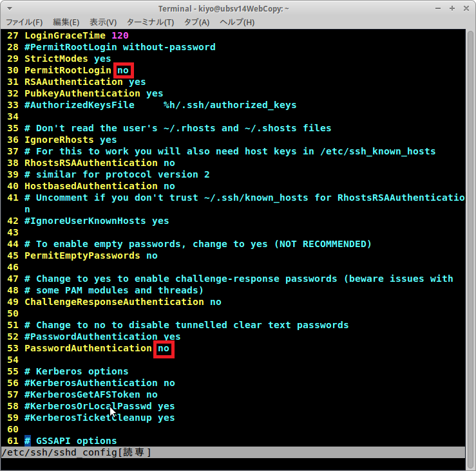Open the 編集(E) menu
The width and height of the screenshot is (476, 471).
point(66,22)
